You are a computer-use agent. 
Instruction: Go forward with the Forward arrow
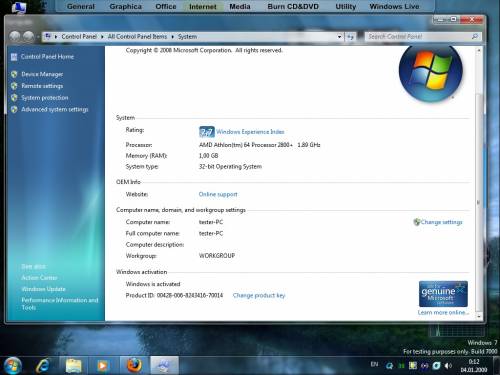coord(28,36)
